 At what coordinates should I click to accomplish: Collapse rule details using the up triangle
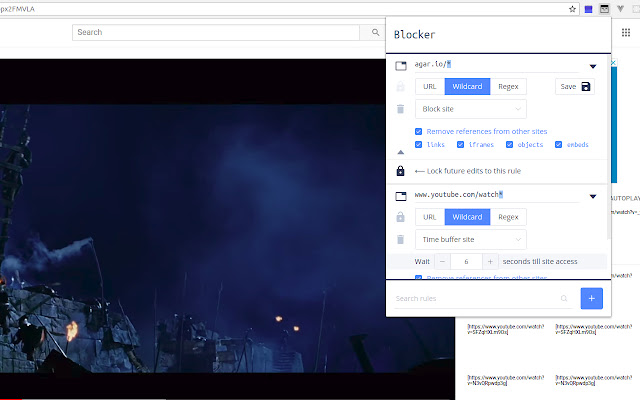pos(400,152)
